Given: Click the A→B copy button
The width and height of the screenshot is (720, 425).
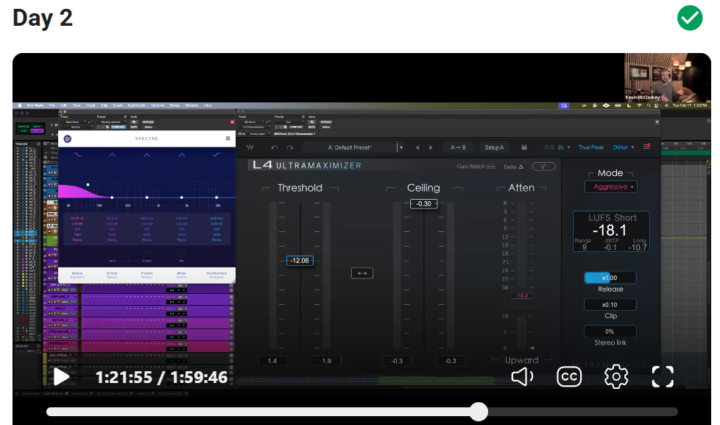Looking at the screenshot, I should click(458, 147).
